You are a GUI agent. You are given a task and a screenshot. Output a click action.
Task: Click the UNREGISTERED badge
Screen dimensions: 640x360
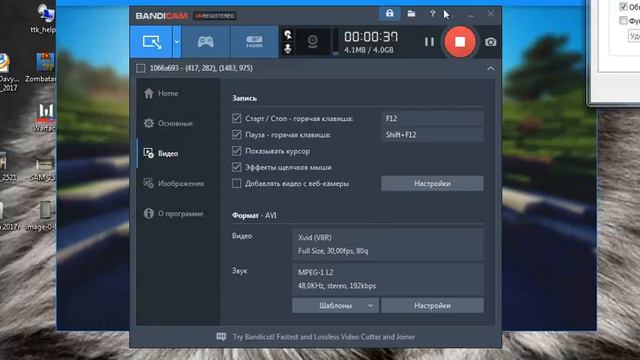(215, 16)
